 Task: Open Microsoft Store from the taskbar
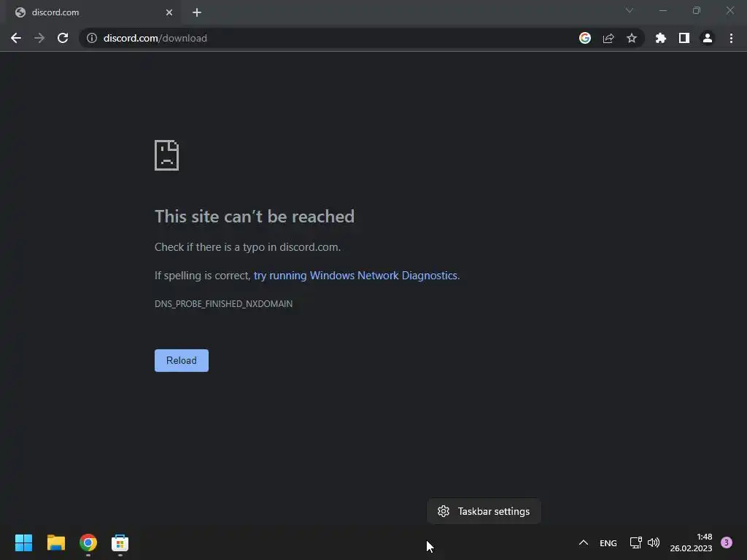[x=120, y=542]
